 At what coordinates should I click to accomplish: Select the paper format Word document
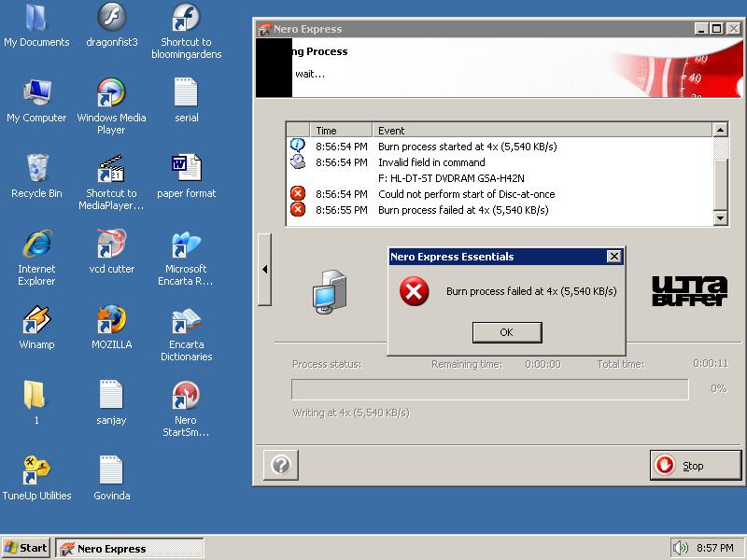(186, 176)
